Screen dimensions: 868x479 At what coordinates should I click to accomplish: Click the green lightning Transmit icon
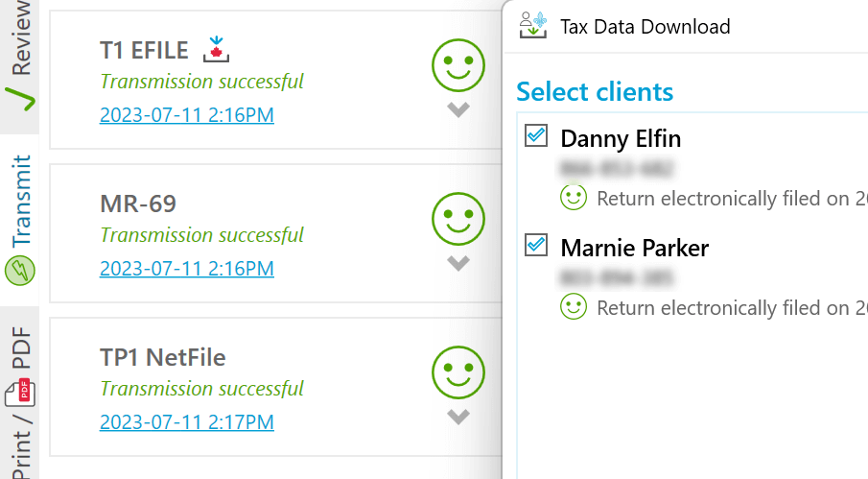20,271
